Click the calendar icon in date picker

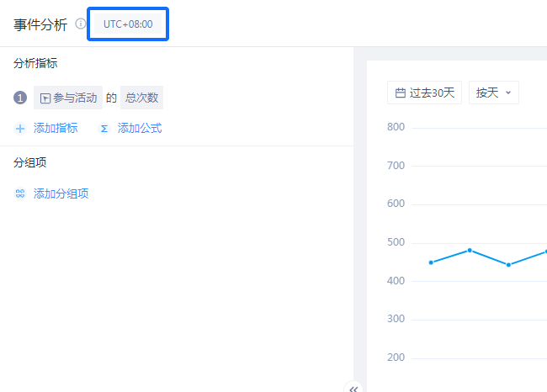(401, 93)
